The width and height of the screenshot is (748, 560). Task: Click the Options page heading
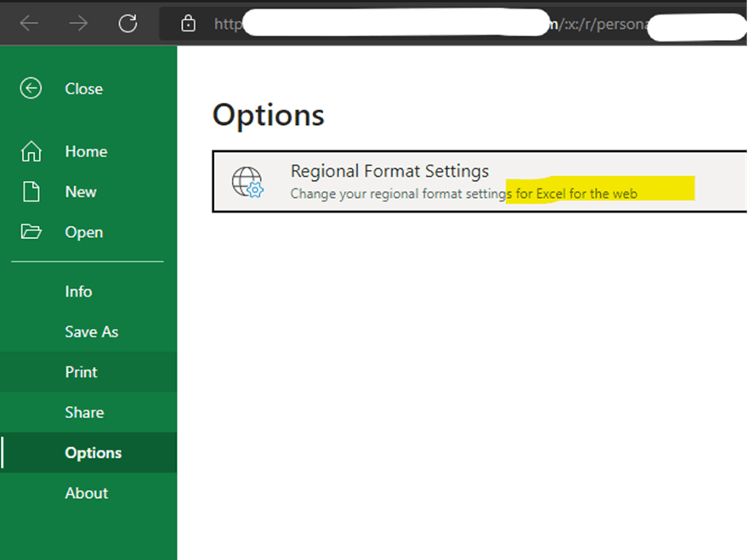(268, 116)
